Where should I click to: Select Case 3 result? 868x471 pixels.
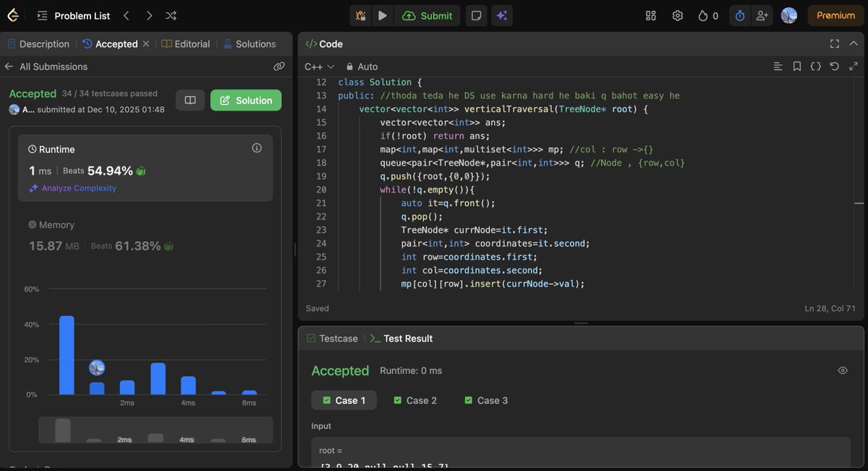486,401
